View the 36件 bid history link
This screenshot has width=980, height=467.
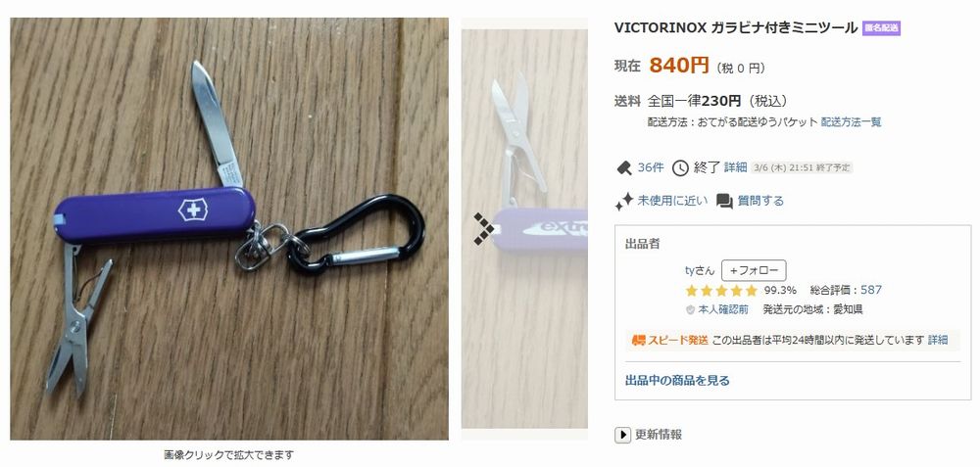point(651,167)
